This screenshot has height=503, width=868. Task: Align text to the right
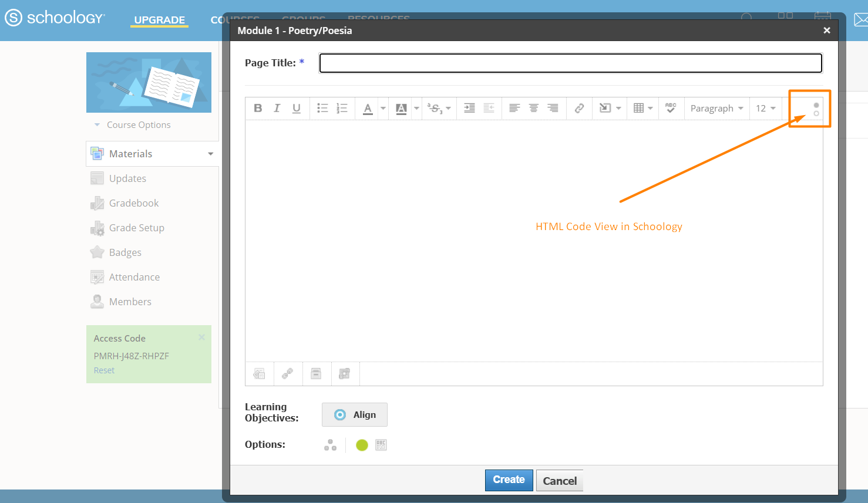(553, 108)
